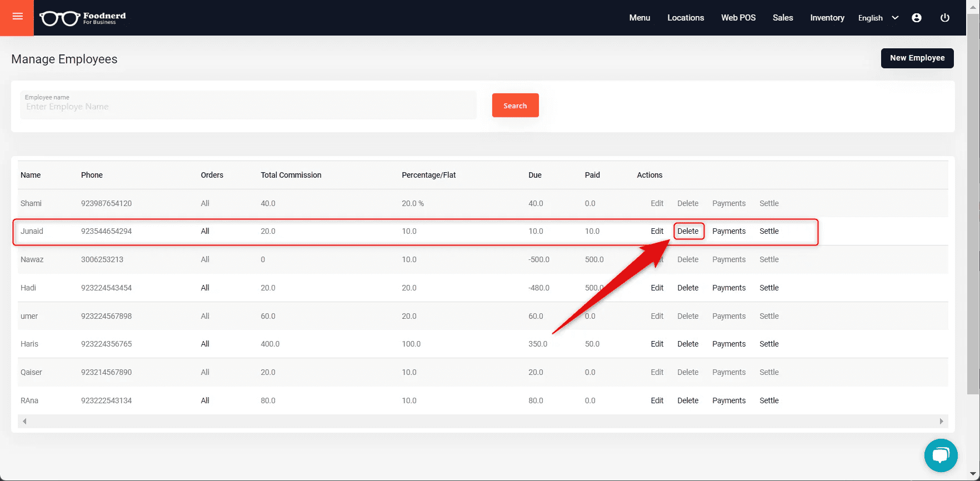This screenshot has width=980, height=481.
Task: Click Nawaz's due value -500.0
Action: (539, 259)
